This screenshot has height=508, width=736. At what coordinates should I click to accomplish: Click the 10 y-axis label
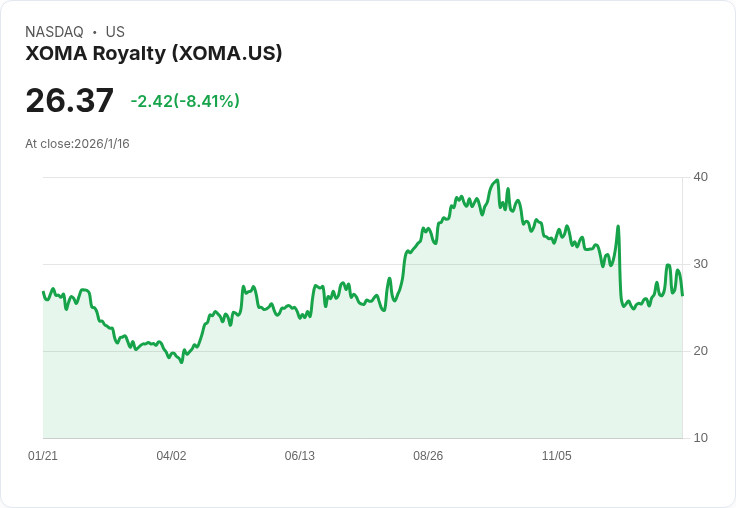click(701, 438)
